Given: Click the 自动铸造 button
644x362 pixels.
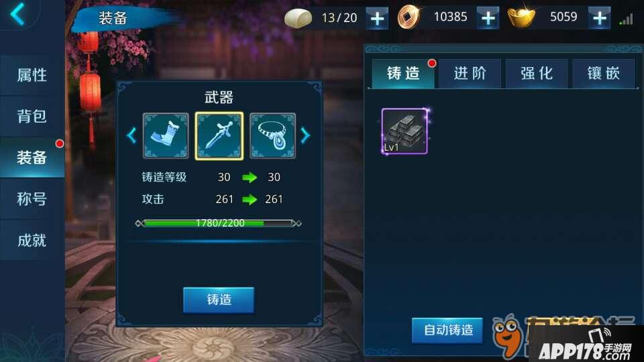Looking at the screenshot, I should point(447,330).
